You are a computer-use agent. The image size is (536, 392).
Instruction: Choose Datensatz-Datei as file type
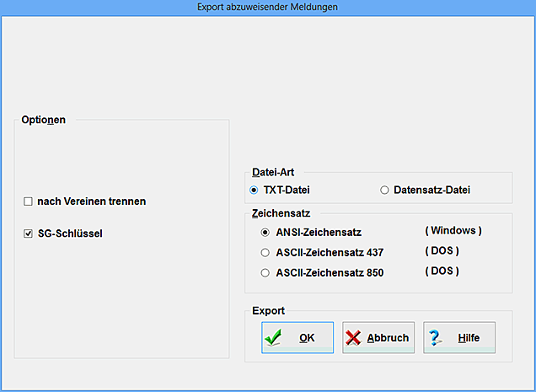click(384, 190)
